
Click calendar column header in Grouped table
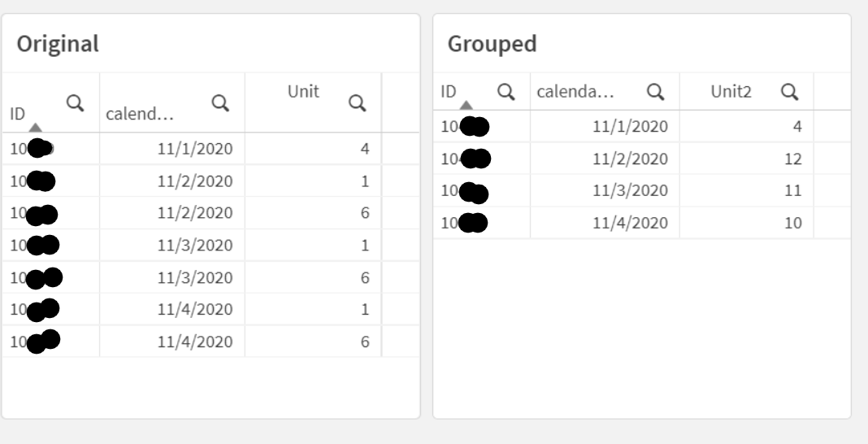click(575, 92)
